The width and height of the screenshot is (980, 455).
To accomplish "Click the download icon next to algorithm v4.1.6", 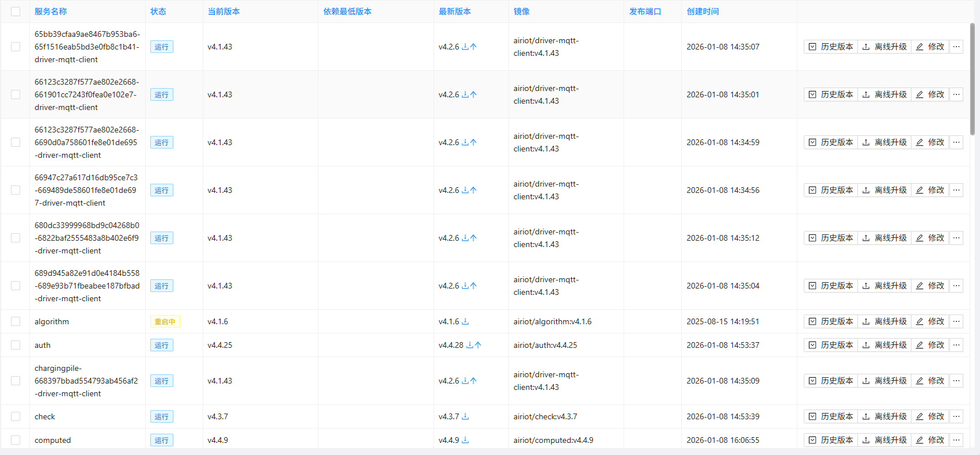I will (465, 321).
